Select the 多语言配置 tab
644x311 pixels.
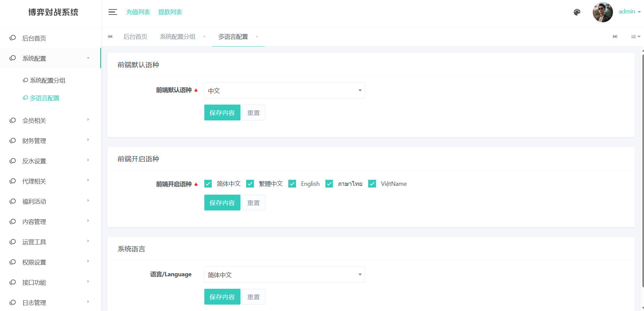point(233,36)
